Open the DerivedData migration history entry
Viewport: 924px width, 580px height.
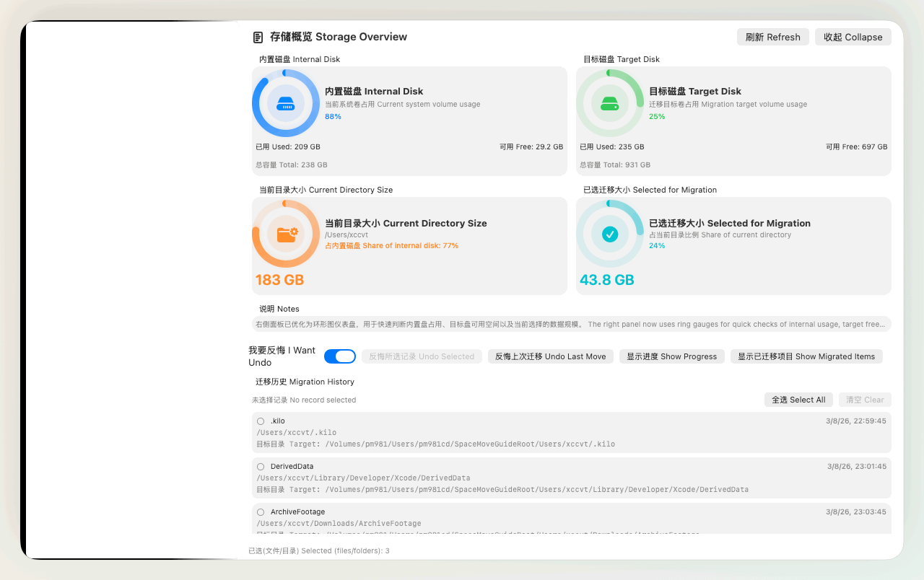pos(505,478)
